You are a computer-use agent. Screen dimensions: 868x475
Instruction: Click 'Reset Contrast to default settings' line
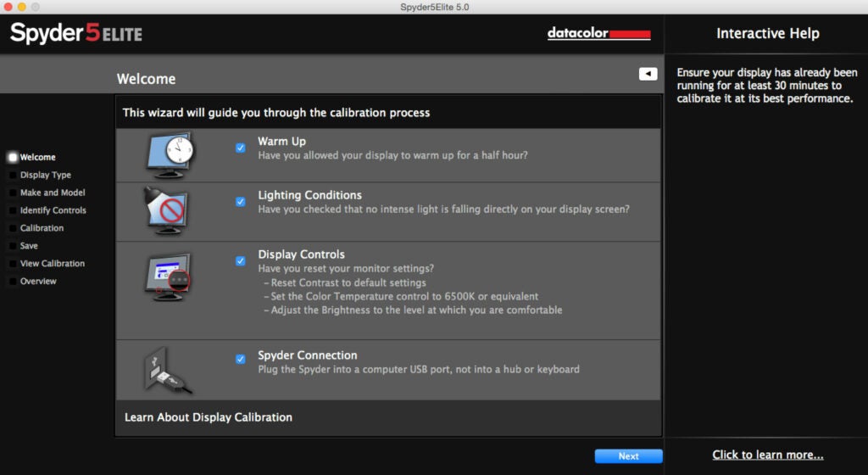345,282
